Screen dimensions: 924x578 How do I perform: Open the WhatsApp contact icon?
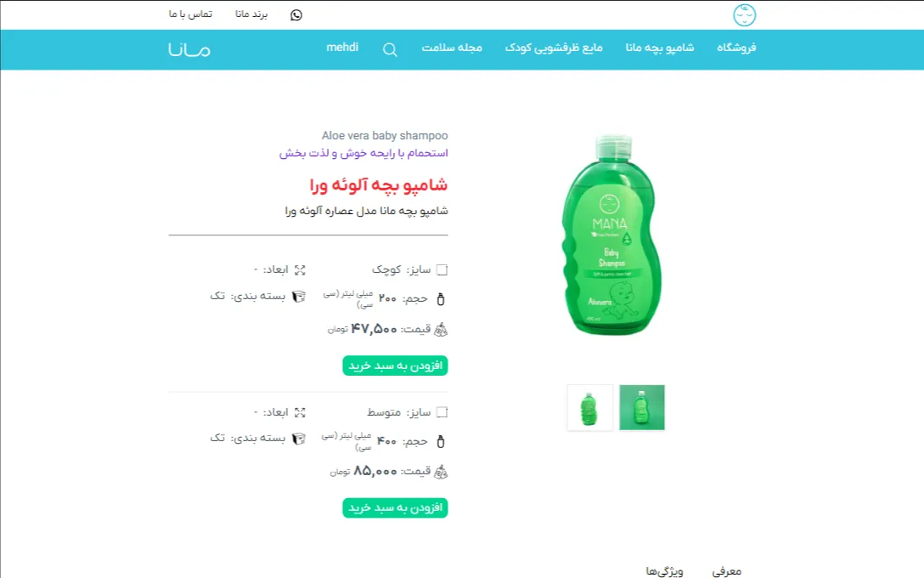click(296, 15)
